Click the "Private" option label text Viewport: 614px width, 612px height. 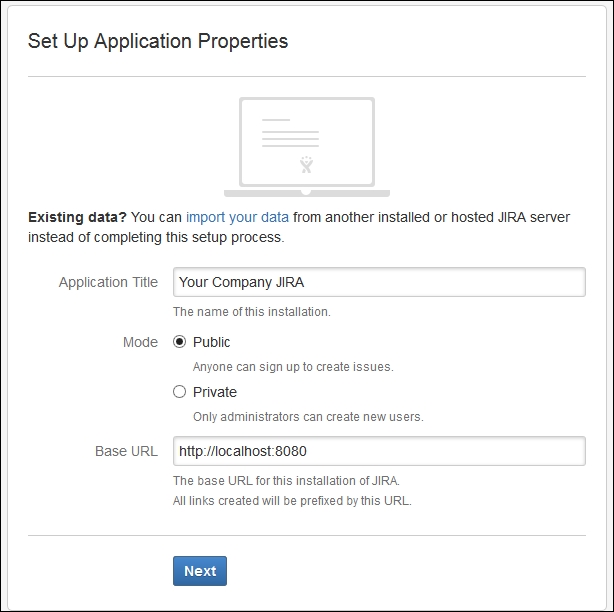[x=215, y=392]
